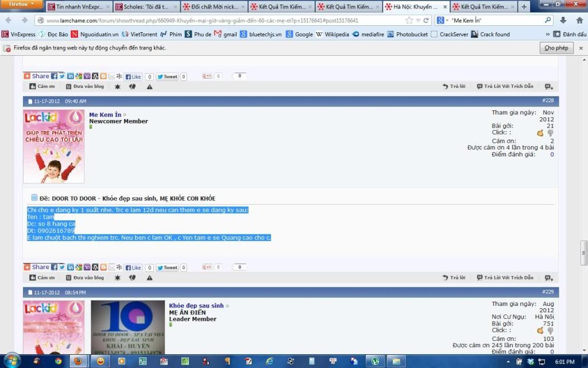The image size is (588, 368).
Task: Share post #228 on LinkedIn icon
Action: [71, 267]
